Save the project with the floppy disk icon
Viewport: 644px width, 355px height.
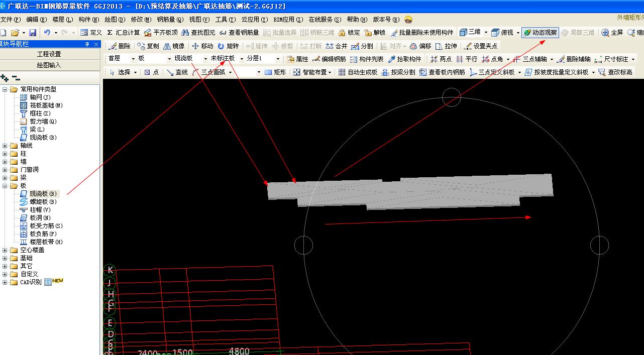pyautogui.click(x=33, y=32)
